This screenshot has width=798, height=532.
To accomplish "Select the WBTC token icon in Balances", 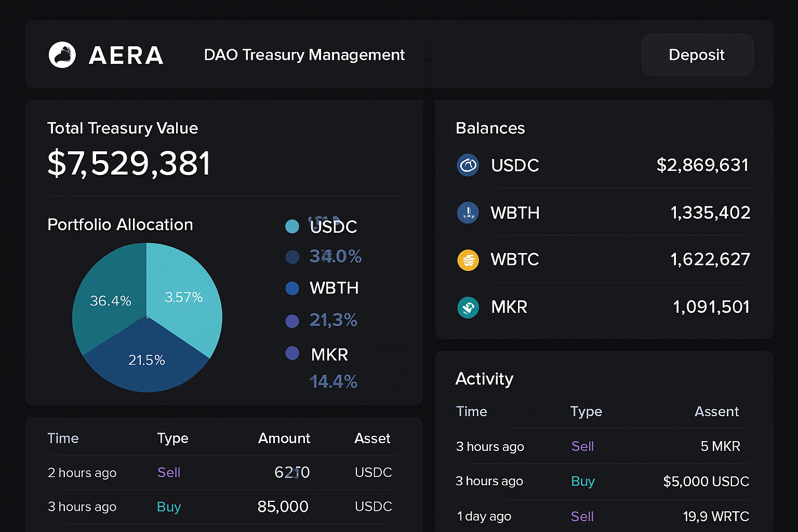I will point(468,260).
